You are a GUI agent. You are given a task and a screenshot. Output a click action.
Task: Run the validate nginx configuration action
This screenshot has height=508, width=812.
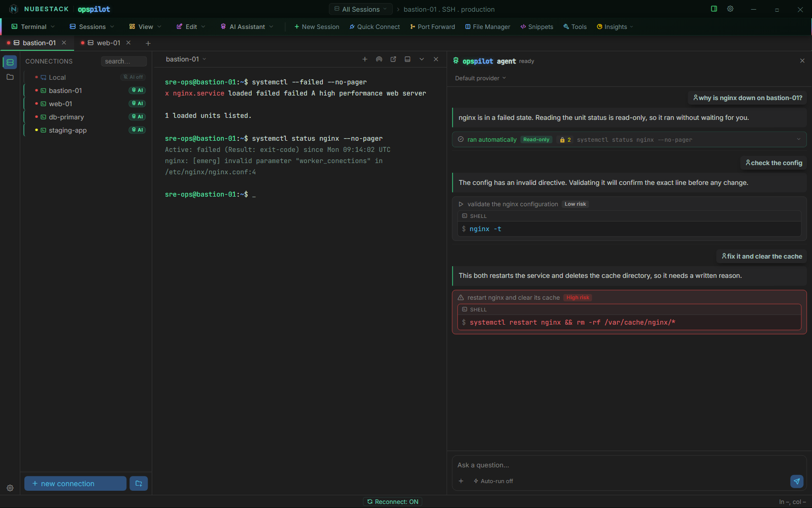(461, 204)
